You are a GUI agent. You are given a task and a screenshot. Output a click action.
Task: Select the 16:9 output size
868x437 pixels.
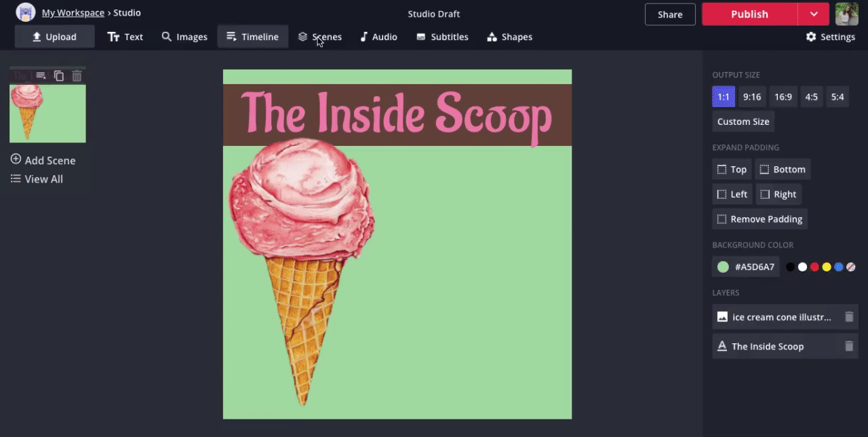[x=783, y=96]
